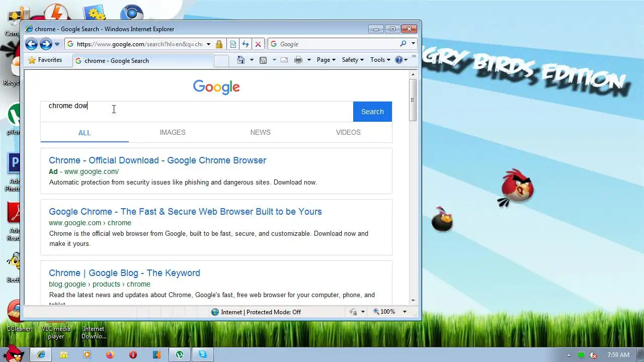Viewport: 644px width, 362px height.
Task: Open 'Google Chrome - The Fast & Secure' link
Action: pyautogui.click(x=185, y=212)
